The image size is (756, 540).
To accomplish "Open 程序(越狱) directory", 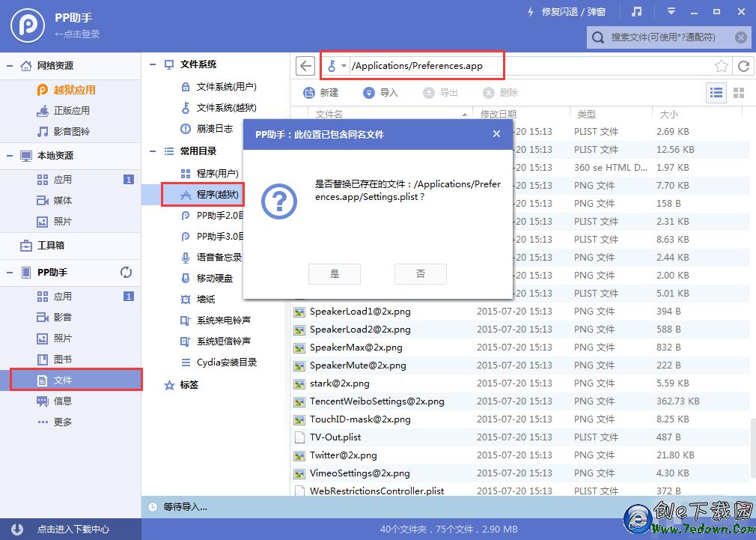I will pos(217,195).
